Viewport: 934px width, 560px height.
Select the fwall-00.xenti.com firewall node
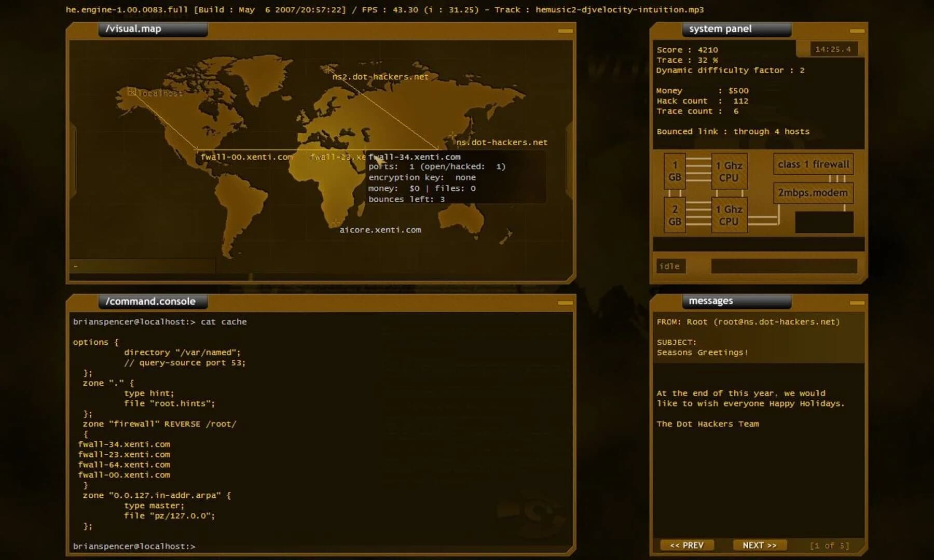tap(198, 148)
